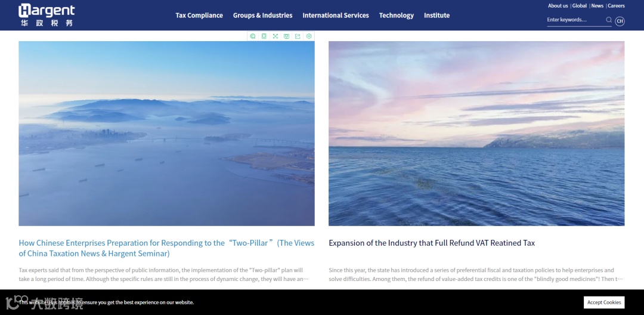The height and width of the screenshot is (315, 644).
Task: Select the Institute menu item
Action: coord(436,15)
